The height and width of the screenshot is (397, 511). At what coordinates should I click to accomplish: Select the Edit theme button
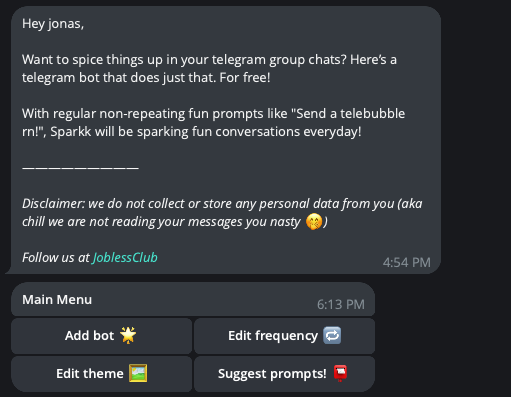(x=102, y=374)
